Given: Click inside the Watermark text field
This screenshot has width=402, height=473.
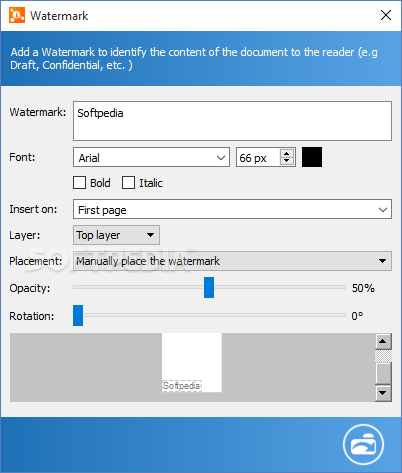Looking at the screenshot, I should pyautogui.click(x=232, y=121).
